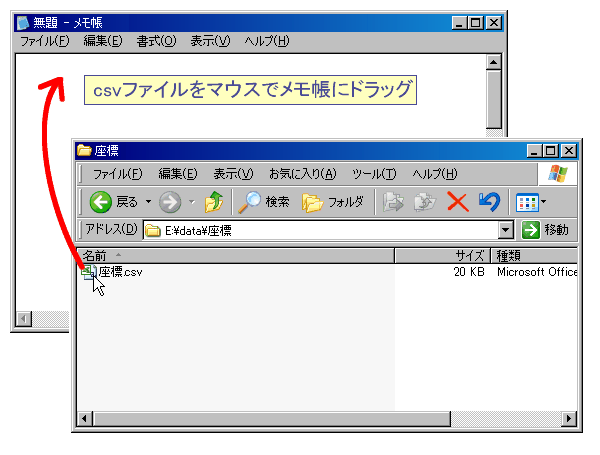
Task: Select the 座標.csv file icon
Action: [x=88, y=272]
